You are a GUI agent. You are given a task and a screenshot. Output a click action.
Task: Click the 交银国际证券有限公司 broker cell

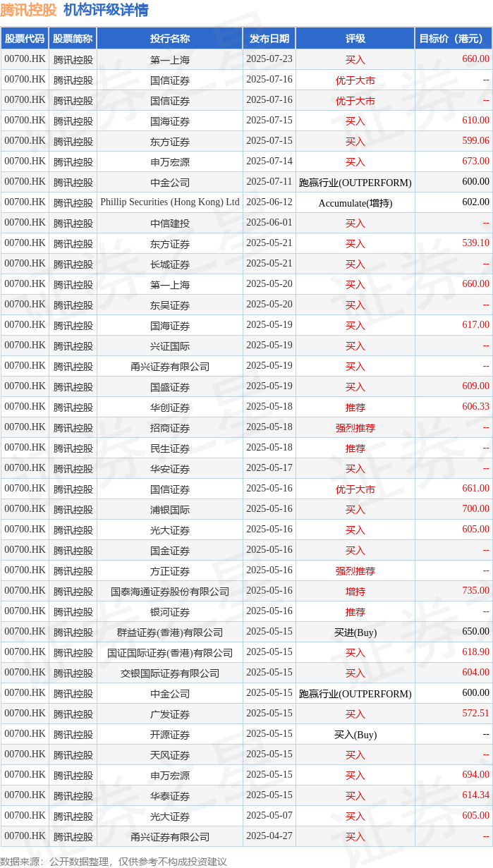click(170, 673)
